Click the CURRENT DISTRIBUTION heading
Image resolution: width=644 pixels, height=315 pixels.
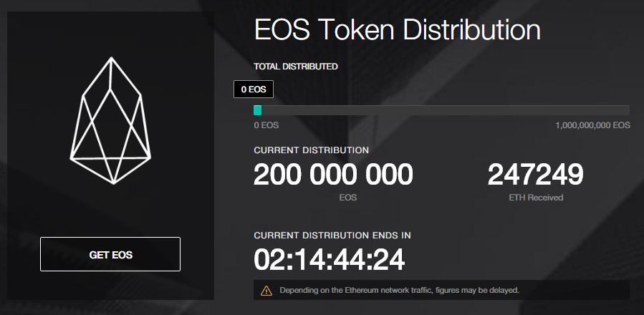[x=311, y=150]
